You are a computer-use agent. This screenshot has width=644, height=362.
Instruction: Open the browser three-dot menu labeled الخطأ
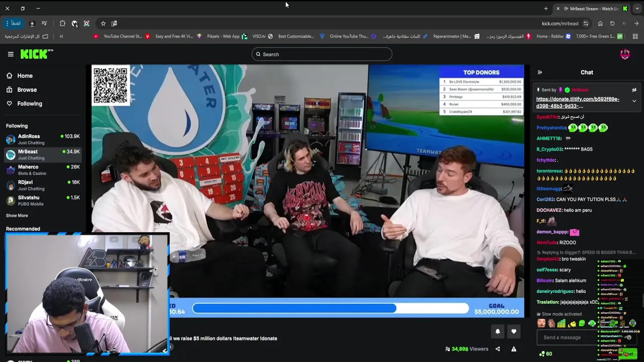(13, 24)
